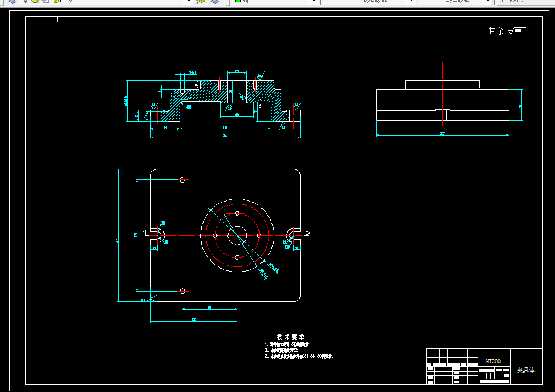Select the HT200 material text in title block
This screenshot has height=392, width=555.
click(493, 362)
